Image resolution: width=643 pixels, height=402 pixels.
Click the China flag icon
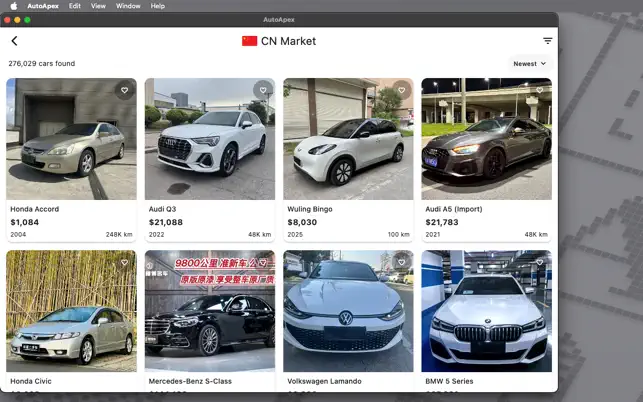click(x=249, y=41)
